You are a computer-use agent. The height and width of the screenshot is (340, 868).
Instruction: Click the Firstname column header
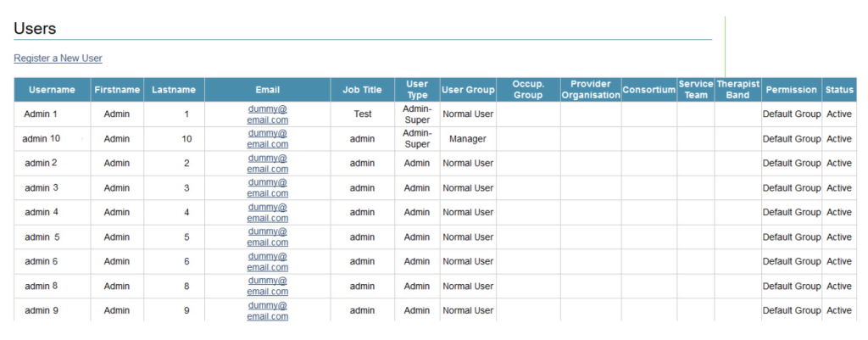[x=117, y=90]
